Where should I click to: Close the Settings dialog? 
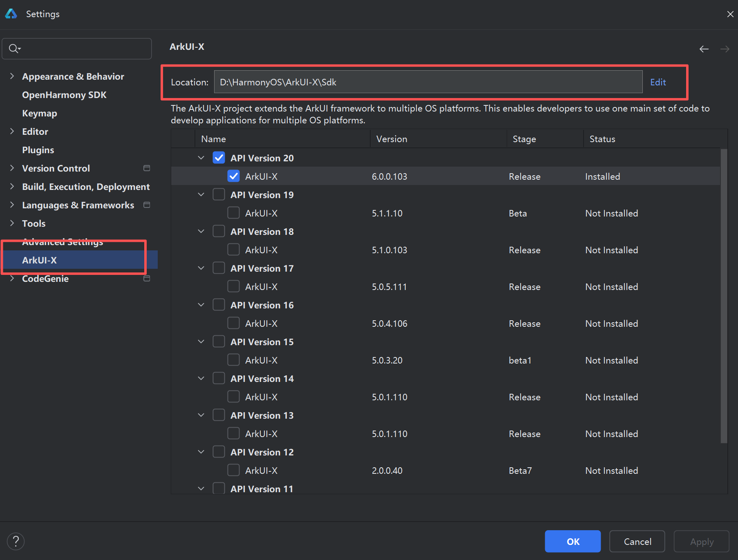[730, 14]
